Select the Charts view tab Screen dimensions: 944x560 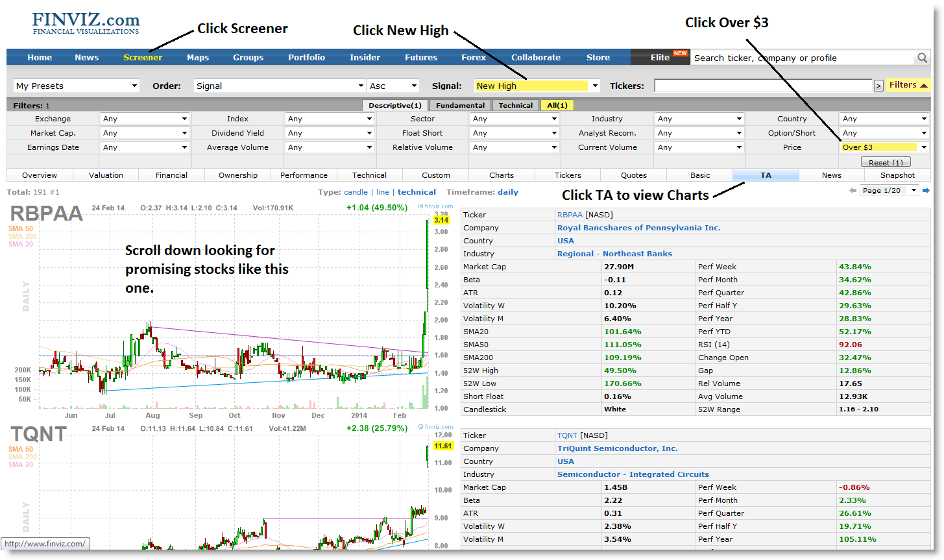[x=502, y=175]
